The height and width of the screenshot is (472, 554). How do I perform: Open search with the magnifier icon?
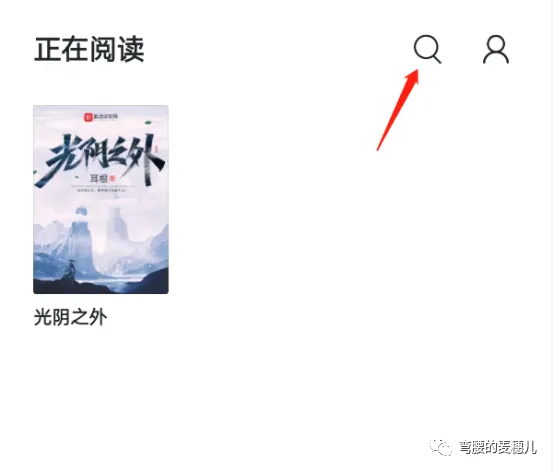click(x=428, y=49)
